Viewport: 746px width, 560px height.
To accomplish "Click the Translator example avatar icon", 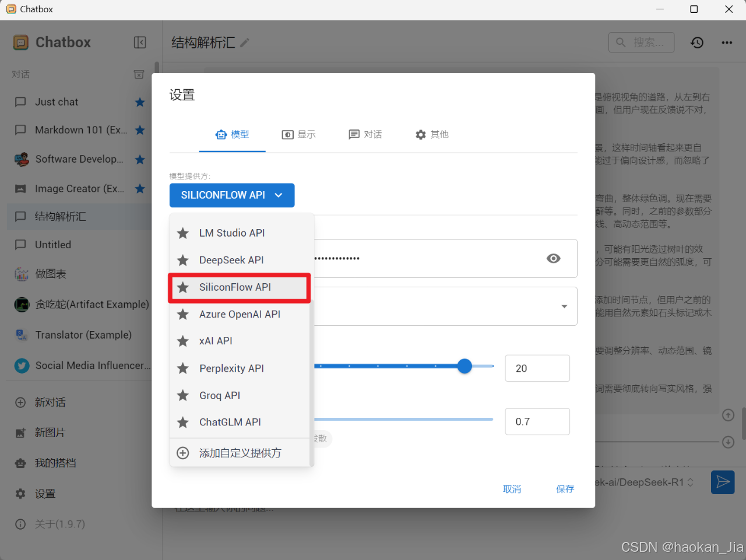I will 22,334.
